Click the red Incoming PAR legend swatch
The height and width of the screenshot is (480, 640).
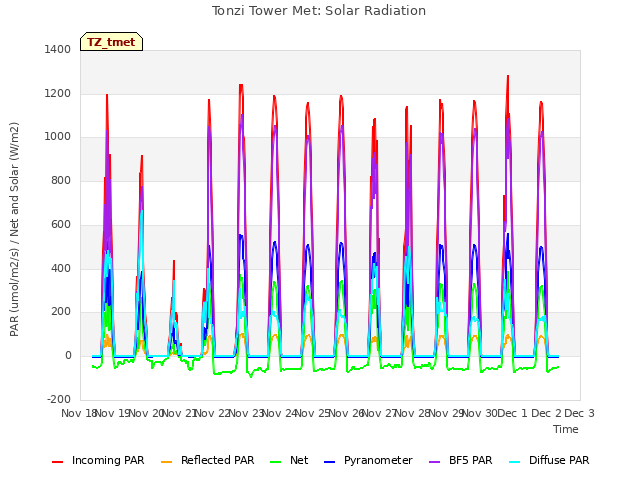(x=58, y=462)
